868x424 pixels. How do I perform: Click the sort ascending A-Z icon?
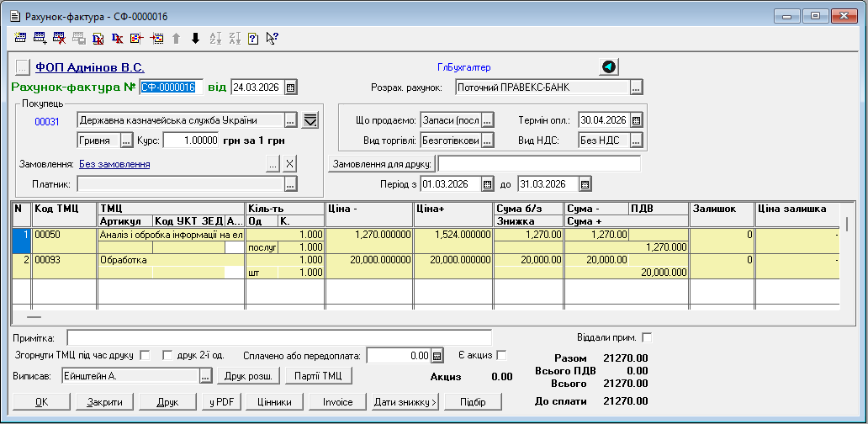(x=214, y=38)
